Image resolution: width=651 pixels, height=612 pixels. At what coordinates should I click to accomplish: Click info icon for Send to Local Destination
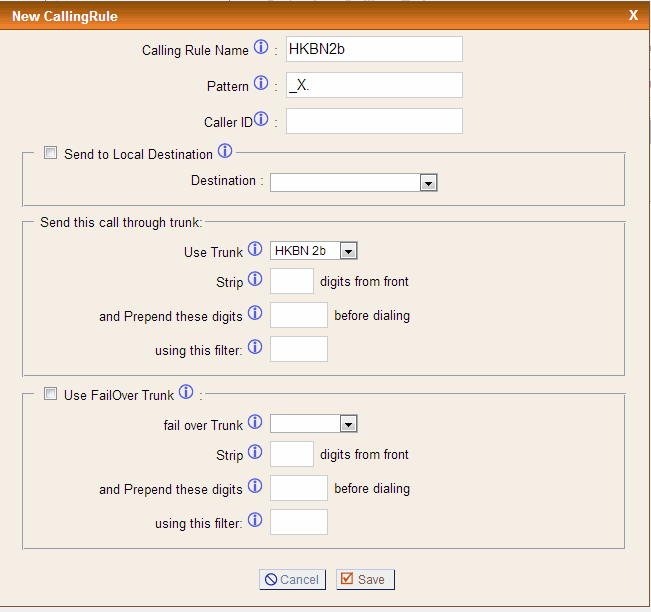(225, 151)
